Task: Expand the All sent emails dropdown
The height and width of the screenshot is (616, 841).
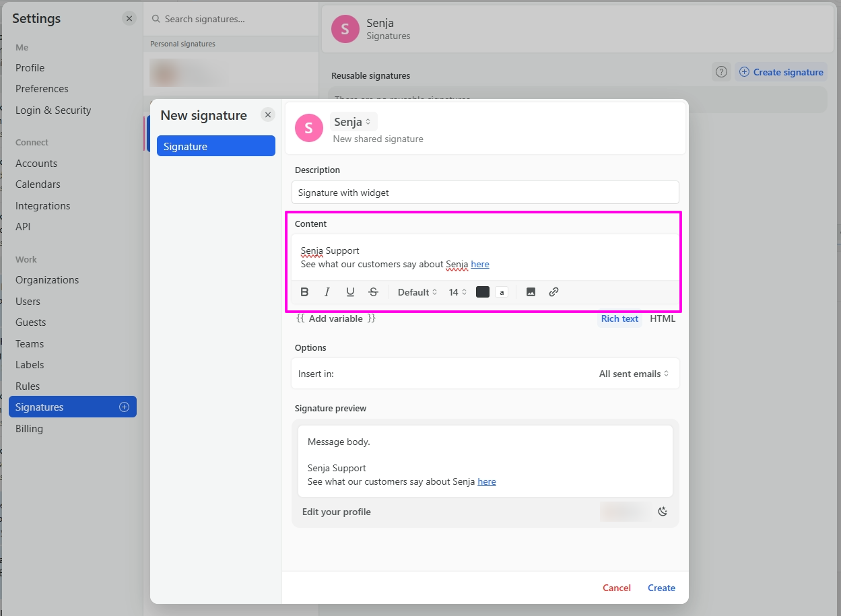Action: pyautogui.click(x=634, y=374)
